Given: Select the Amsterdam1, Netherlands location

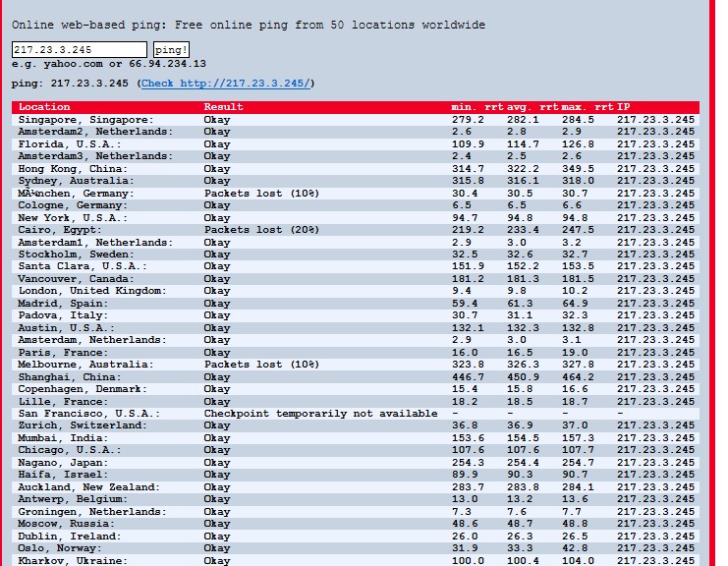Looking at the screenshot, I should 95,243.
